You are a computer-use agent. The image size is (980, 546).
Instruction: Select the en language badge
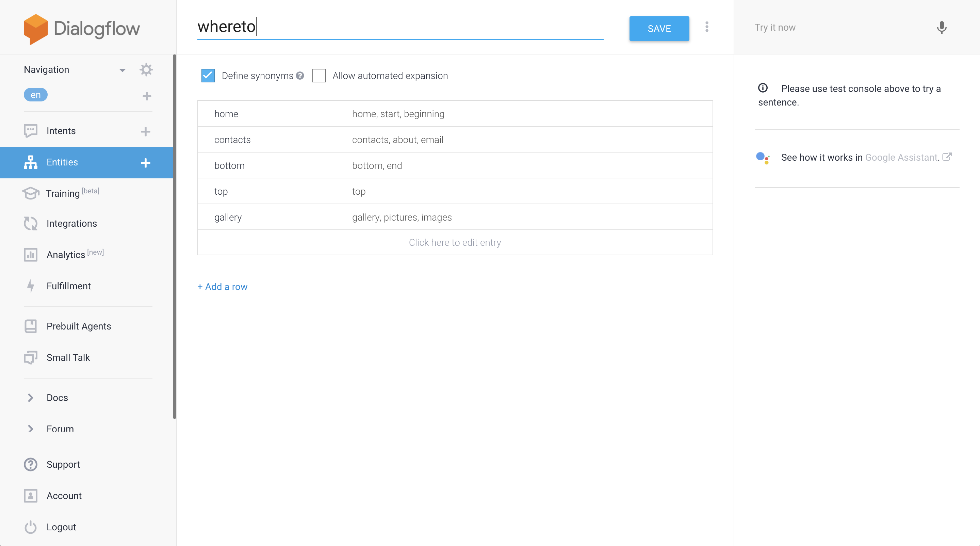click(x=35, y=95)
